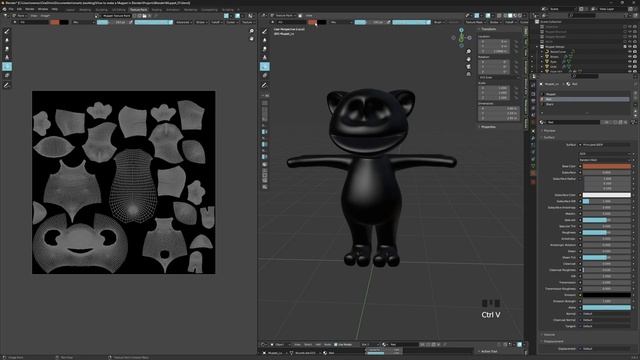Open the Texture Paint mode dropdown in the 3D viewport
Viewport: 640px width, 360px height.
coord(285,16)
